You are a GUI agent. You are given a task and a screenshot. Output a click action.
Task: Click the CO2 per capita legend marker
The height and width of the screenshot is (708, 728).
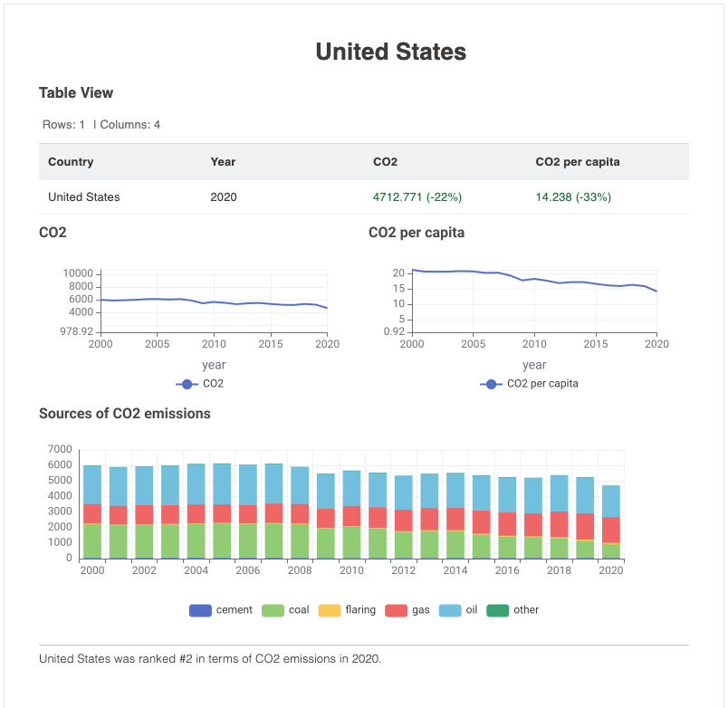pyautogui.click(x=491, y=384)
